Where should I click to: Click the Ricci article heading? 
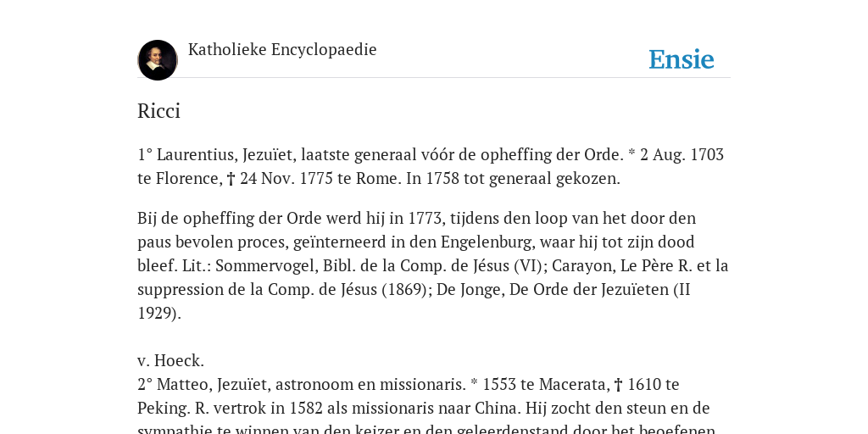tap(159, 111)
